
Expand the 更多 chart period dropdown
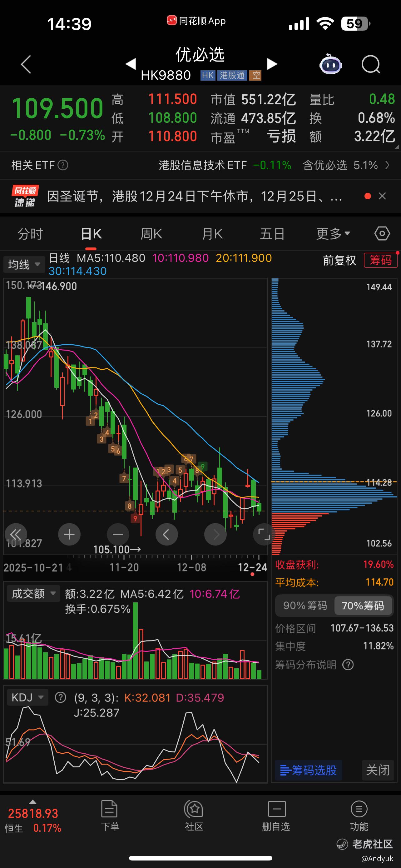[333, 233]
